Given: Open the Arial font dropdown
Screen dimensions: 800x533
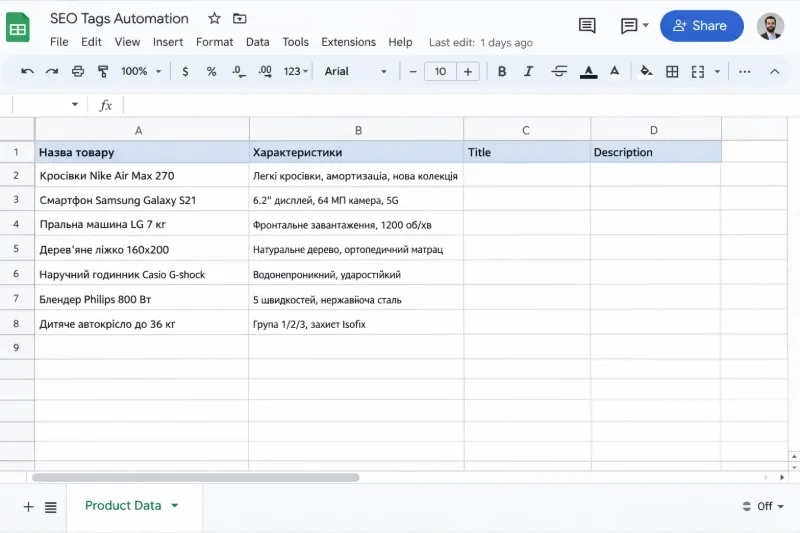Looking at the screenshot, I should (x=355, y=71).
